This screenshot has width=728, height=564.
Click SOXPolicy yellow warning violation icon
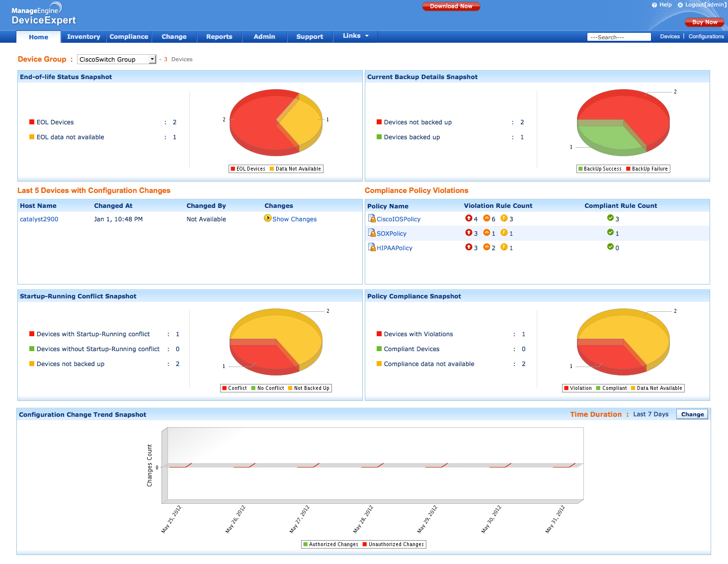pyautogui.click(x=504, y=232)
